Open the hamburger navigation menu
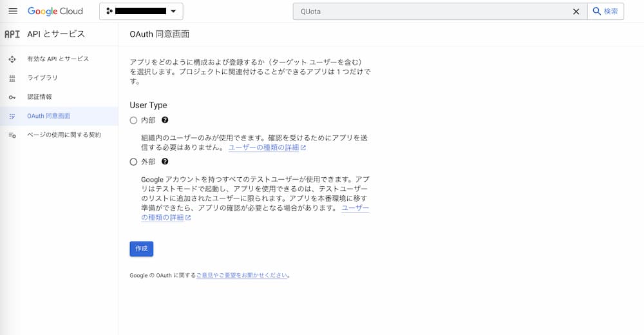 13,11
